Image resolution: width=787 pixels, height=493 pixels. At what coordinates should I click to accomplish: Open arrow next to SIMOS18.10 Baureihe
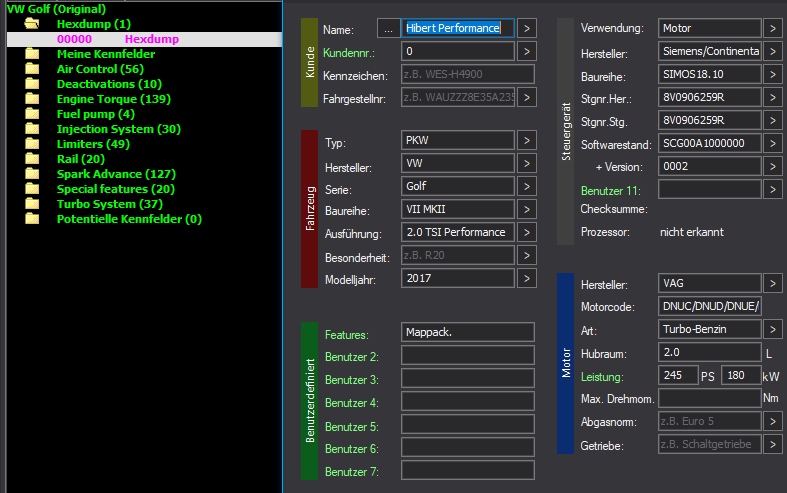tap(773, 74)
